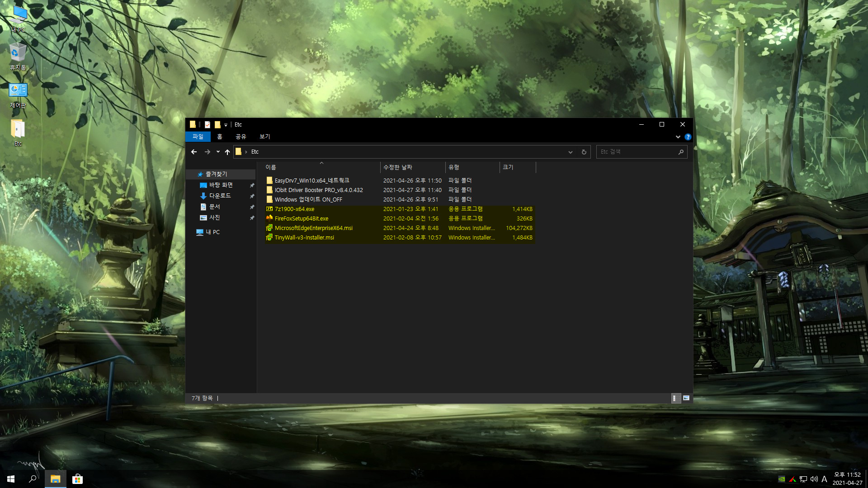Click the properties checkmark icon in title bar
Image resolution: width=868 pixels, height=488 pixels.
click(x=208, y=125)
